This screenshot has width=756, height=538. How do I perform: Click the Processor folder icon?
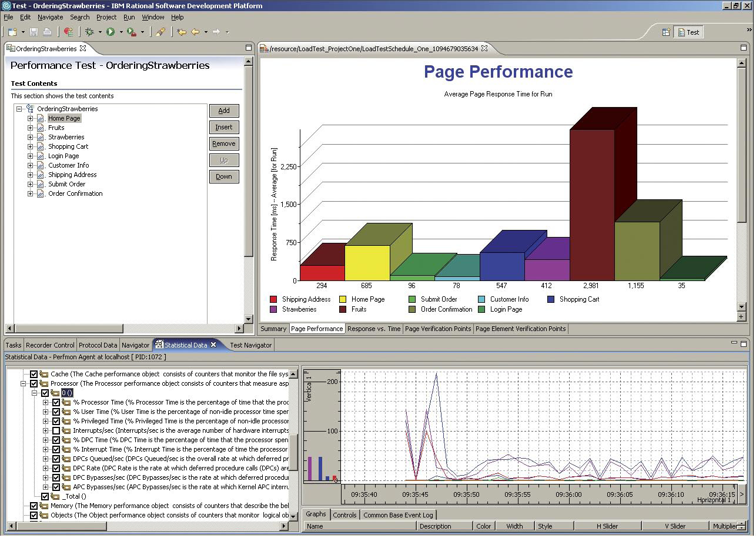pos(44,383)
